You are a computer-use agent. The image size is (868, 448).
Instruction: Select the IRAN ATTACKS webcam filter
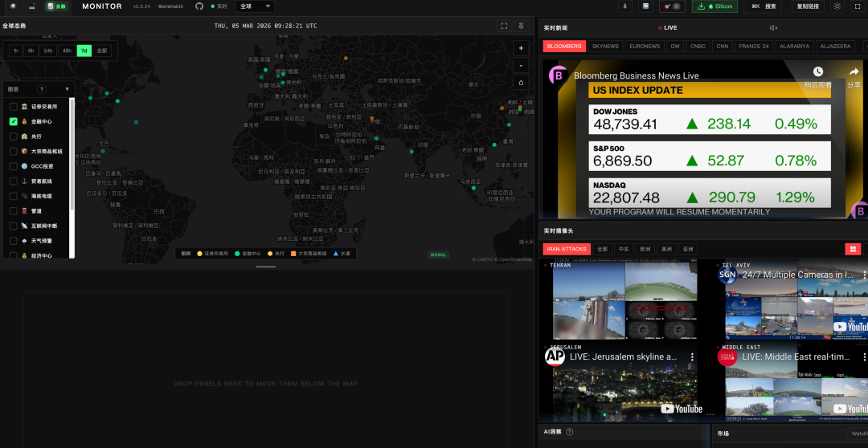pos(567,249)
